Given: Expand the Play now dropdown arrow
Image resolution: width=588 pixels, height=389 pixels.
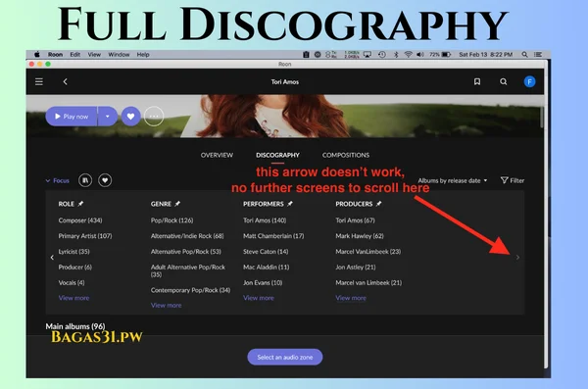Looking at the screenshot, I should 108,117.
